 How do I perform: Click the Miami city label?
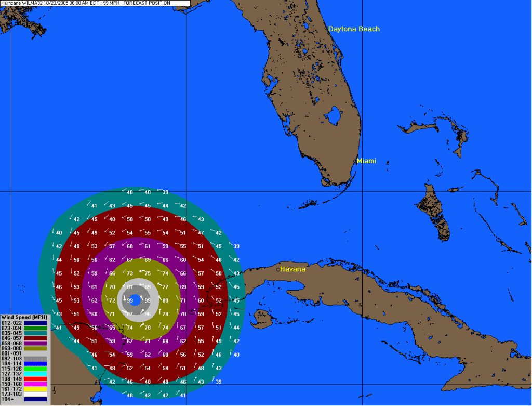click(x=366, y=161)
